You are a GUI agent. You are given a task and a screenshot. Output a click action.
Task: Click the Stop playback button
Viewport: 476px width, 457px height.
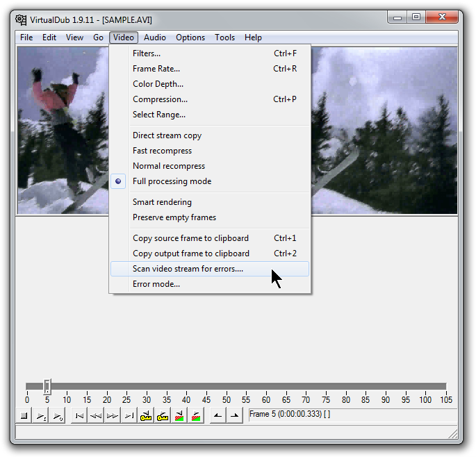coord(24,416)
